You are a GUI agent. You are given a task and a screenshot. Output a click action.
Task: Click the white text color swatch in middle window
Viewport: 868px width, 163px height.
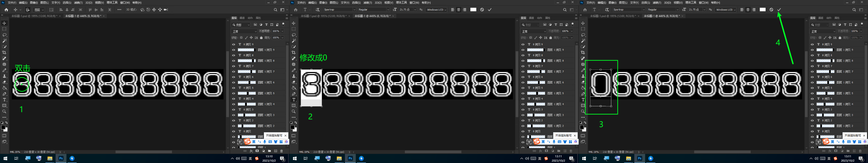click(473, 10)
